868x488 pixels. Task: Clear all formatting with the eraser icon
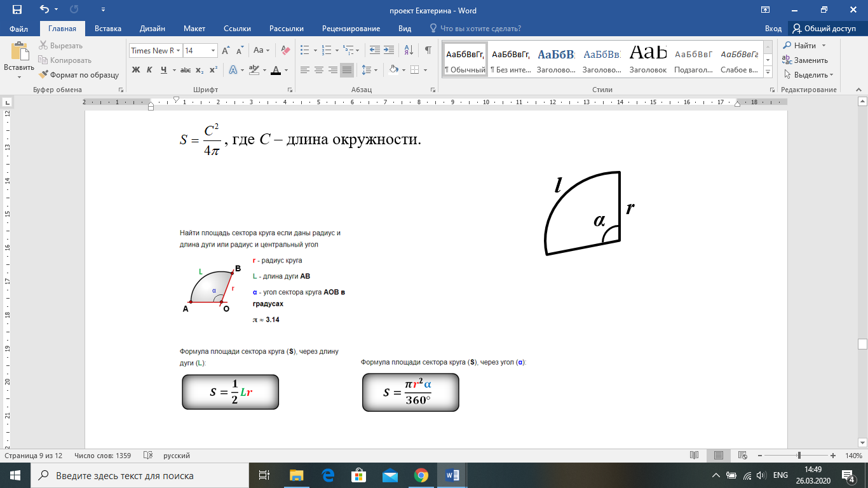click(x=285, y=50)
